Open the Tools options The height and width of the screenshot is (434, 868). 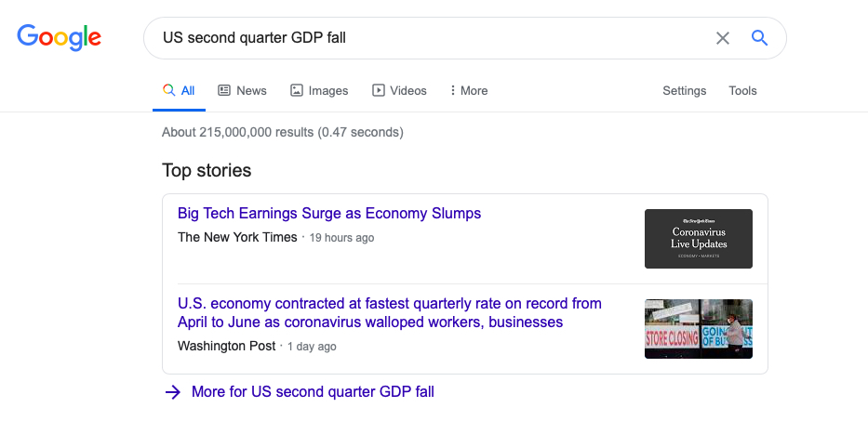tap(742, 90)
